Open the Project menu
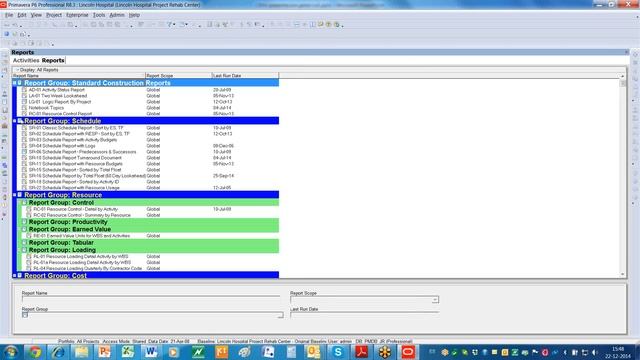This screenshot has width=640, height=360. tap(53, 15)
